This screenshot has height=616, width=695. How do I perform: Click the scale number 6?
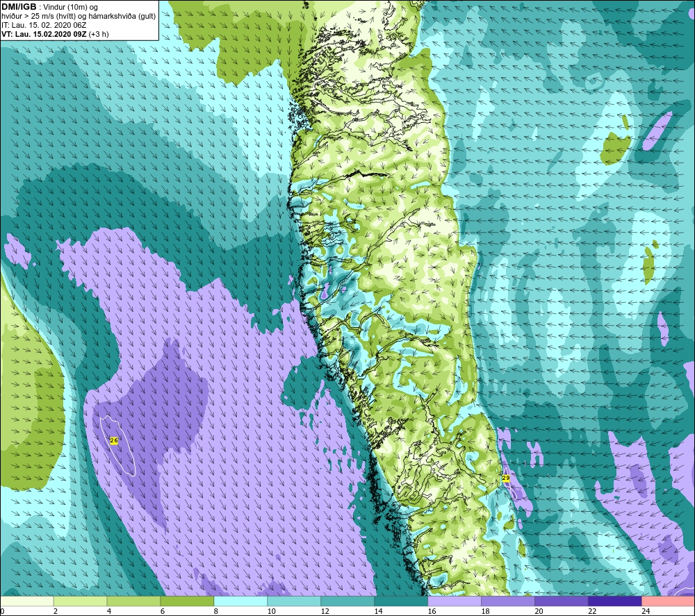click(163, 612)
